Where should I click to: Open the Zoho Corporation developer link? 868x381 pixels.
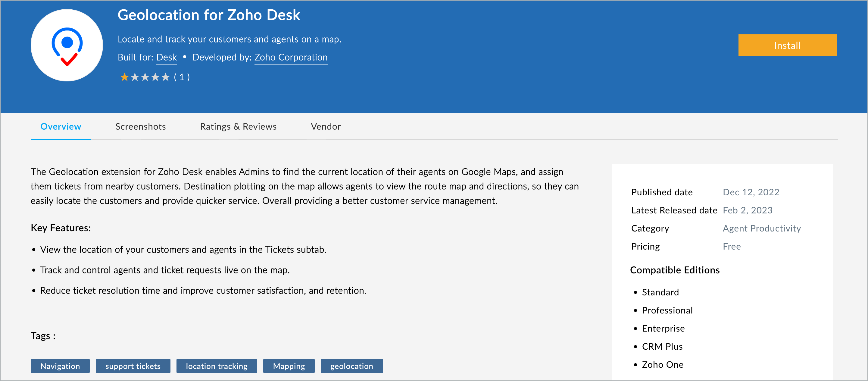tap(291, 57)
